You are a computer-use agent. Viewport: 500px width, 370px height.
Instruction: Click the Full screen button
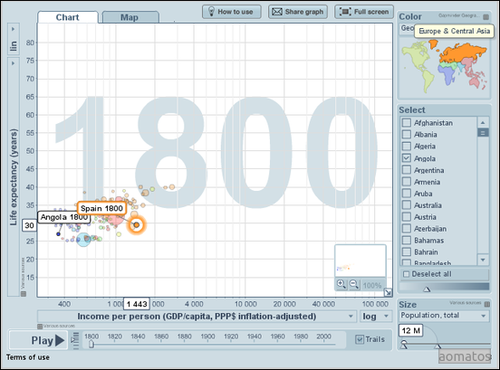point(364,12)
